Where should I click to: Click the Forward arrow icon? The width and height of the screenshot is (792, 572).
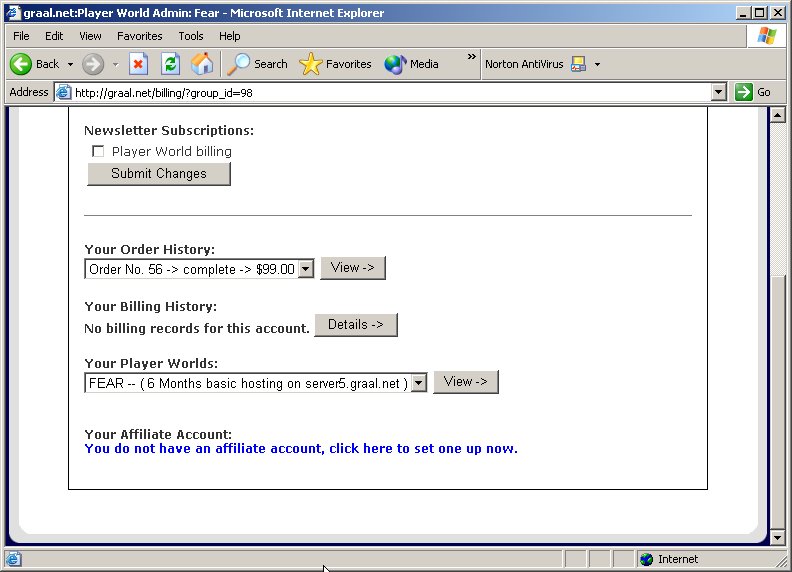coord(93,64)
